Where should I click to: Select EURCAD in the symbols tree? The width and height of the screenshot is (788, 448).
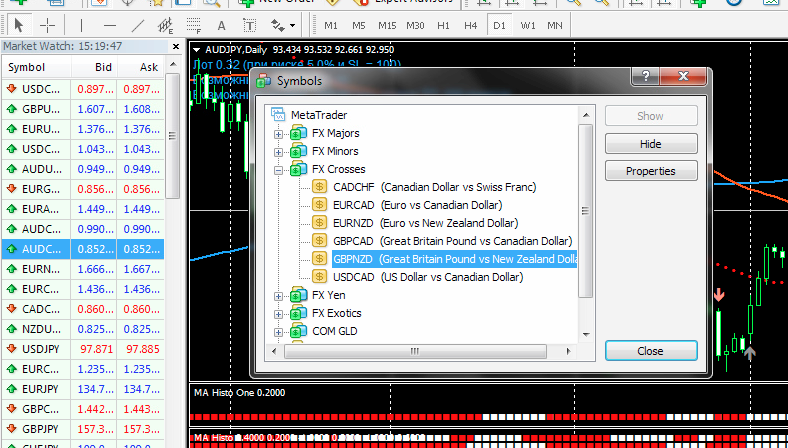pyautogui.click(x=417, y=205)
